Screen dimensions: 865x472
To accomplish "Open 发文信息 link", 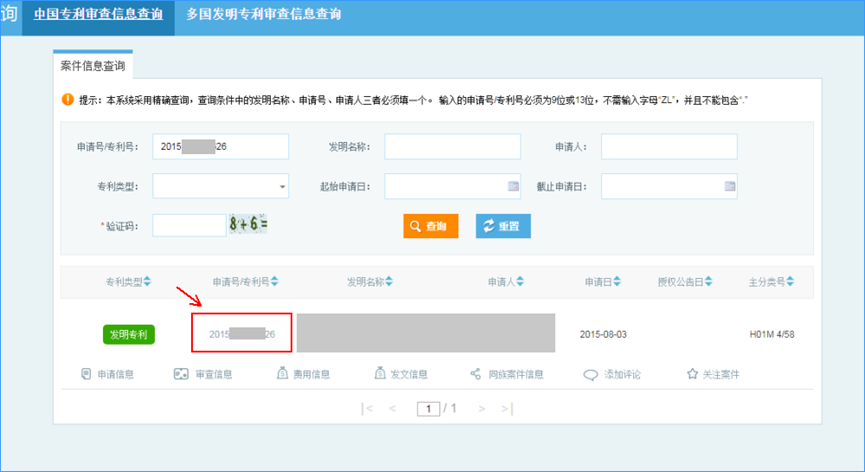I will (x=409, y=374).
